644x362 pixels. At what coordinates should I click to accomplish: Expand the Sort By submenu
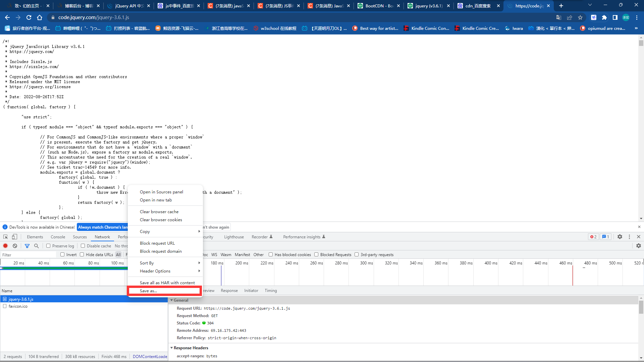[x=165, y=263]
